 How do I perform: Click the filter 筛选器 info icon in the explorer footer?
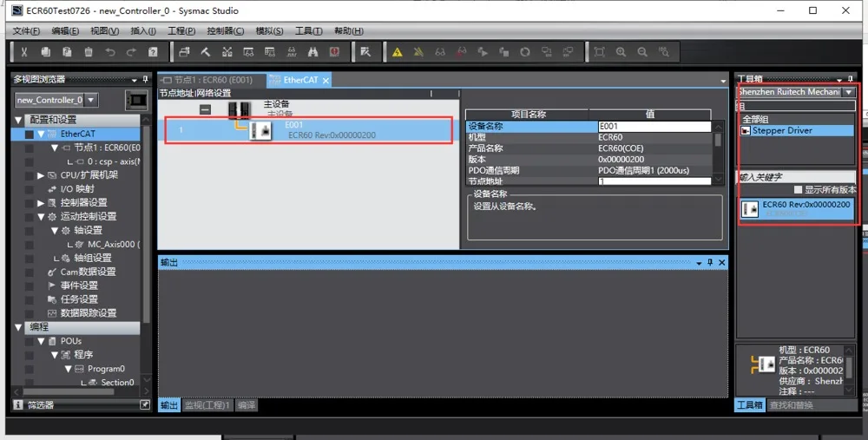tap(18, 405)
